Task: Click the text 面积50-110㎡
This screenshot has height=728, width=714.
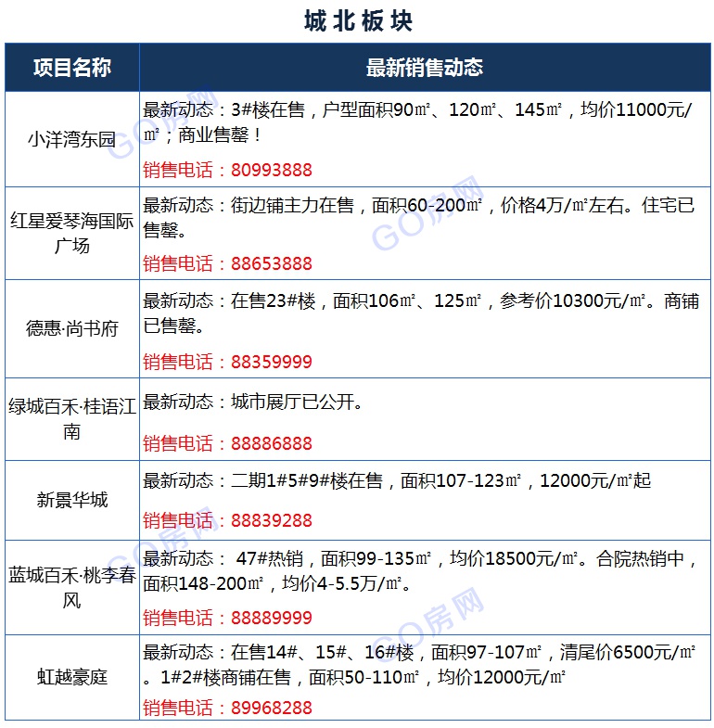Action: (x=364, y=678)
